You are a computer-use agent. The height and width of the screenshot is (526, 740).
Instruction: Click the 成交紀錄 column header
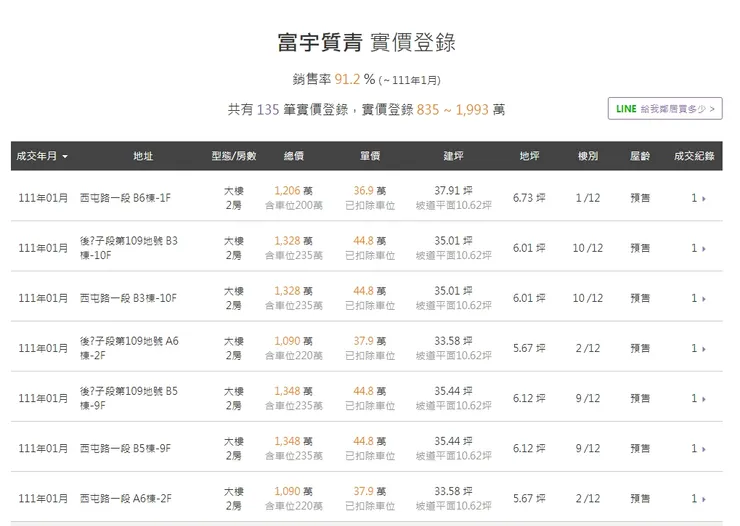[694, 156]
